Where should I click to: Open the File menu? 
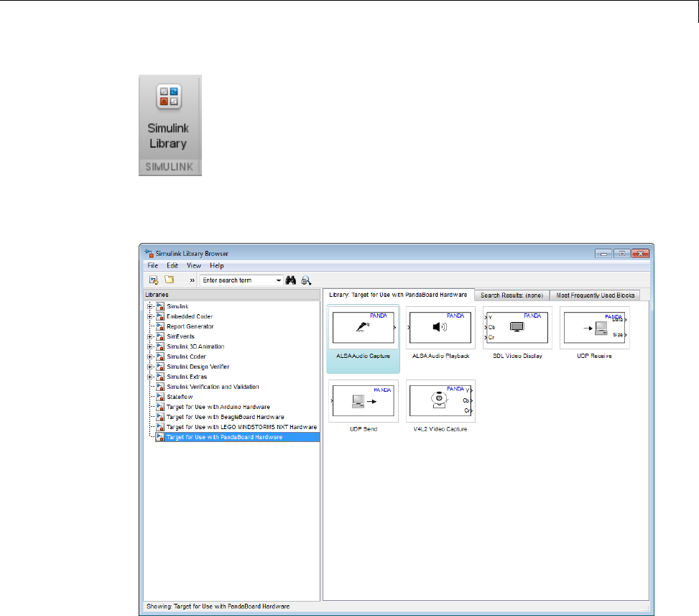point(153,265)
